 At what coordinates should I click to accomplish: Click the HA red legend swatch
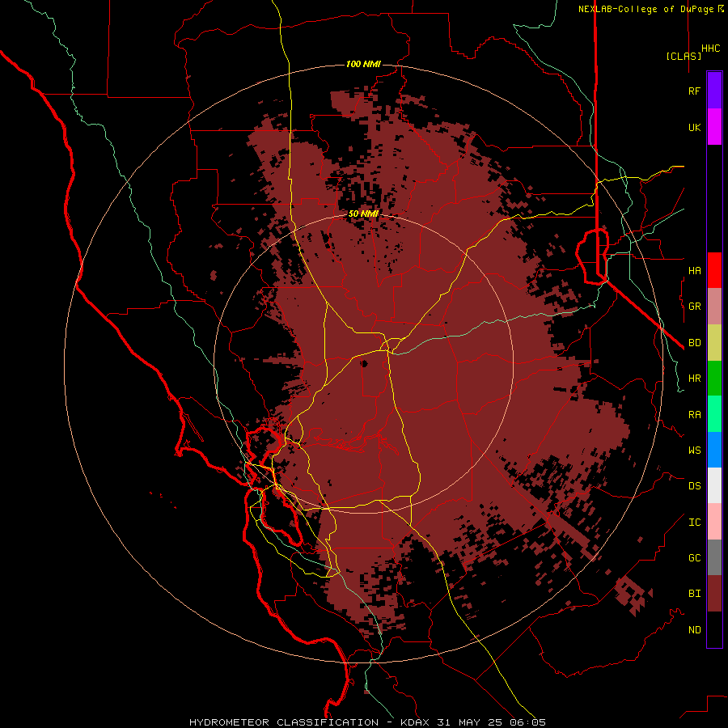714,270
